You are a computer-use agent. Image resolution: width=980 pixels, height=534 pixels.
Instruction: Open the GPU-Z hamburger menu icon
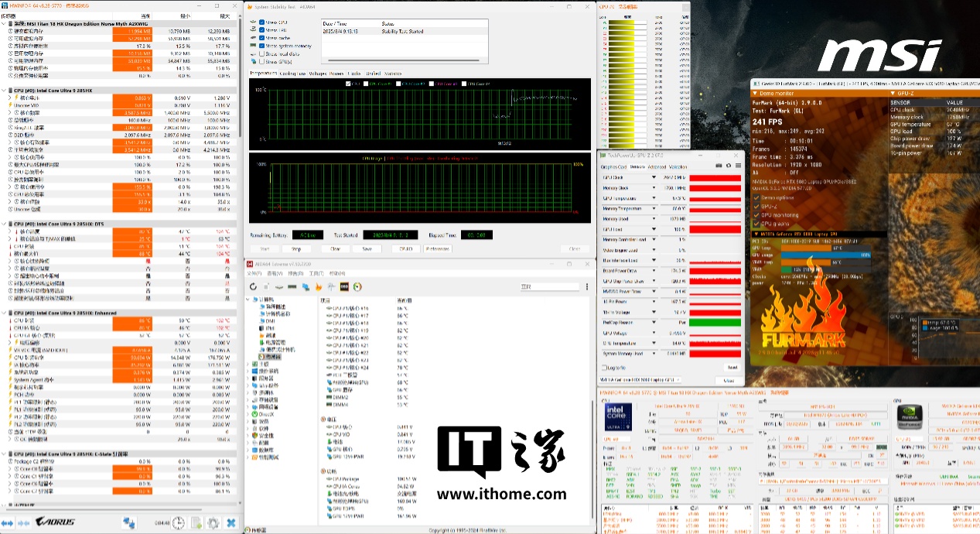pos(737,166)
